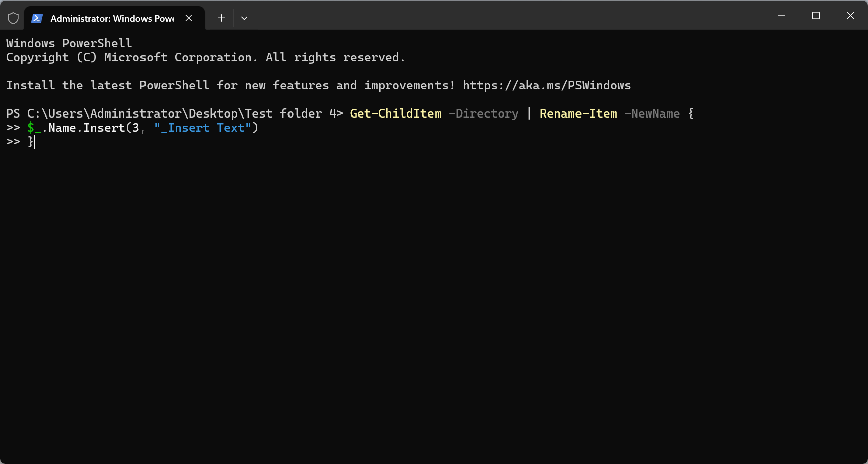Click the Get-ChildItem command text
This screenshot has height=464, width=868.
(395, 114)
